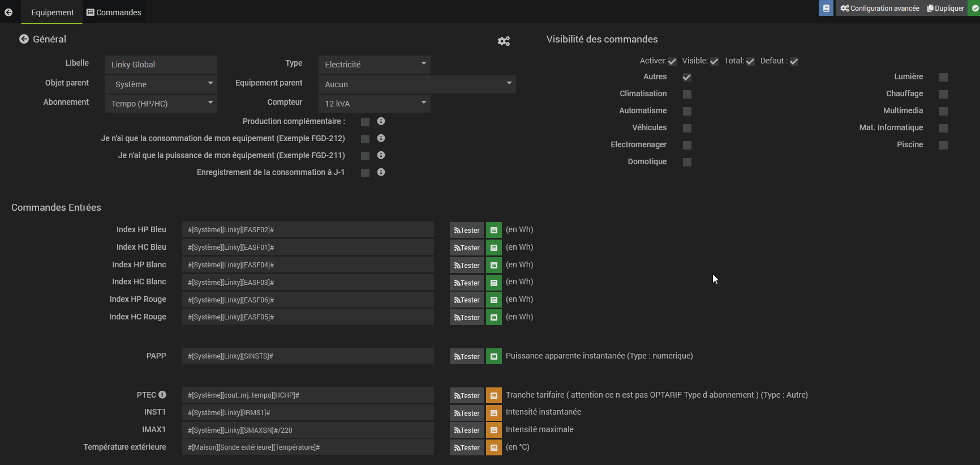Open orange command picker for INST1

pos(494,413)
